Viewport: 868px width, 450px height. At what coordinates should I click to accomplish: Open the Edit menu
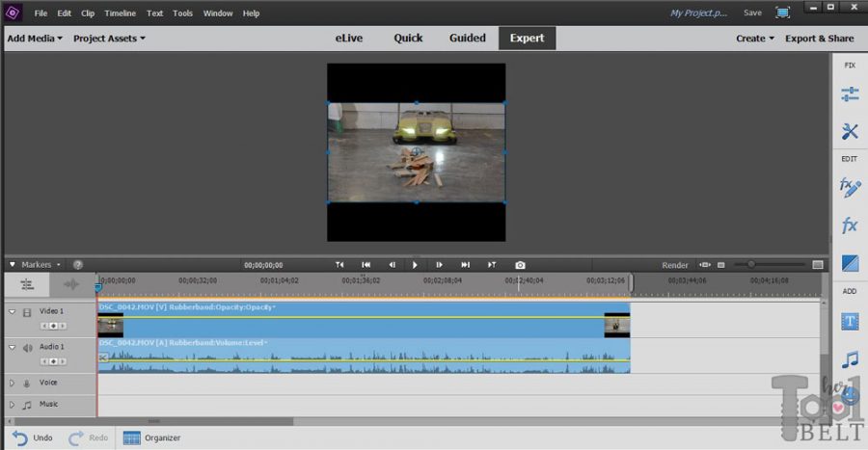65,13
